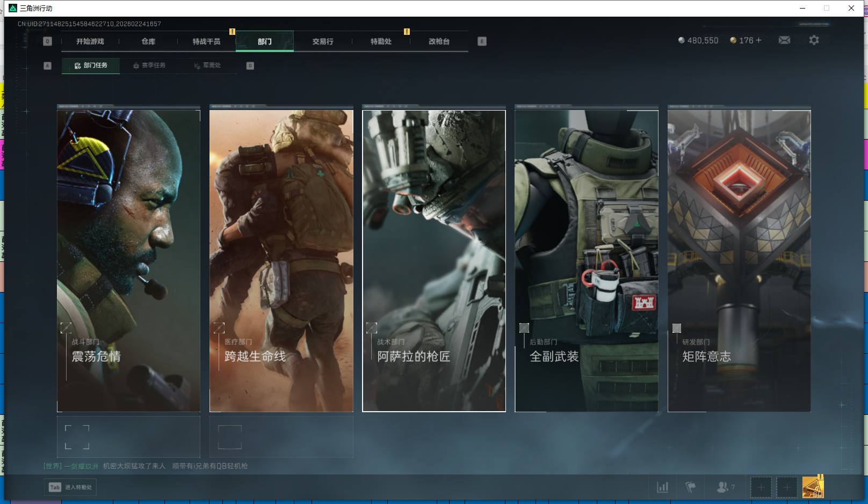The height and width of the screenshot is (504, 868).
Task: Open the mail envelope icon
Action: coord(784,40)
